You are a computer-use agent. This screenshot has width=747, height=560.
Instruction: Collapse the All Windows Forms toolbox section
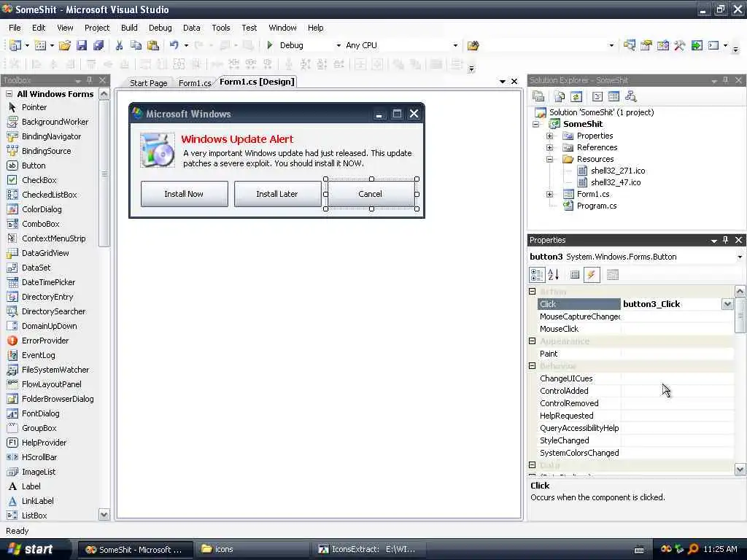(x=9, y=94)
